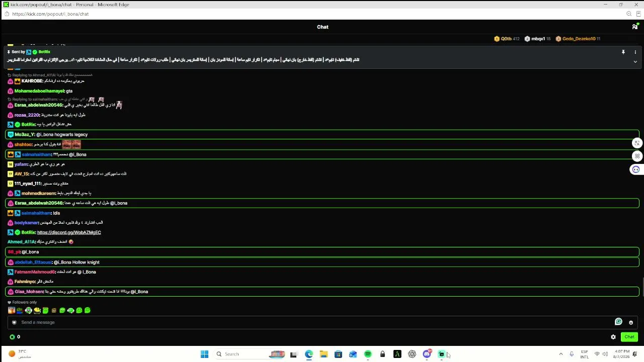Screen dimensions: 644x362
Task: Open top gifter Q0tb profile
Action: tap(507, 39)
